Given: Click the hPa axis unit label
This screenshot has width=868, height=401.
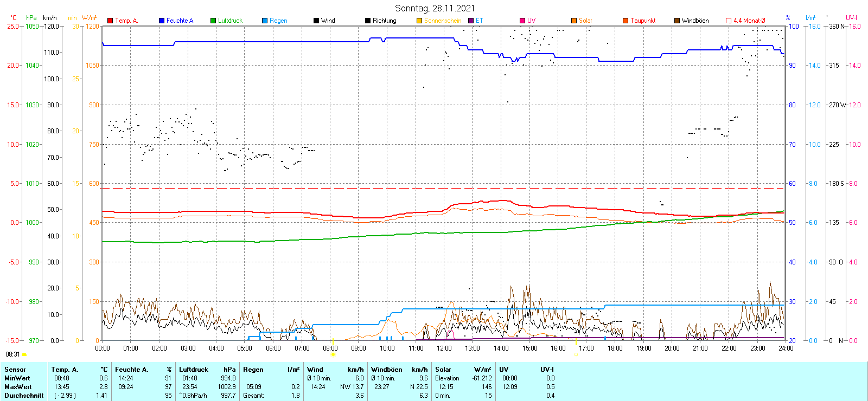Looking at the screenshot, I should point(31,18).
